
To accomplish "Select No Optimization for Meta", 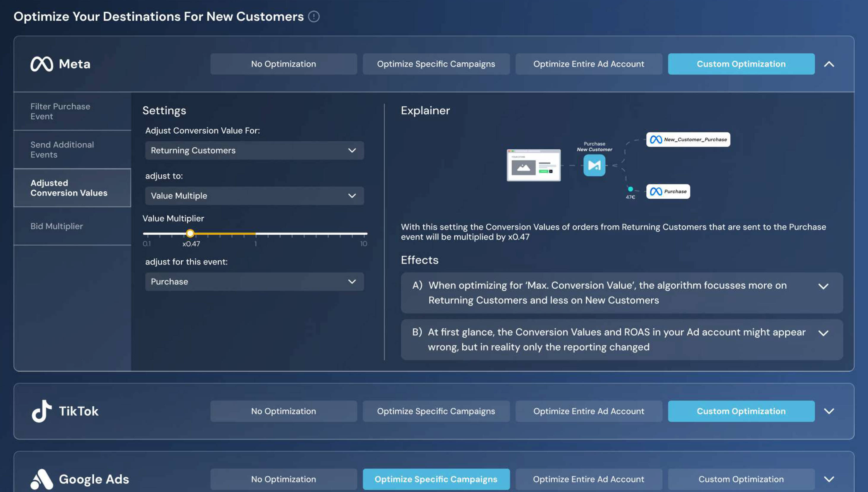I will (x=283, y=64).
